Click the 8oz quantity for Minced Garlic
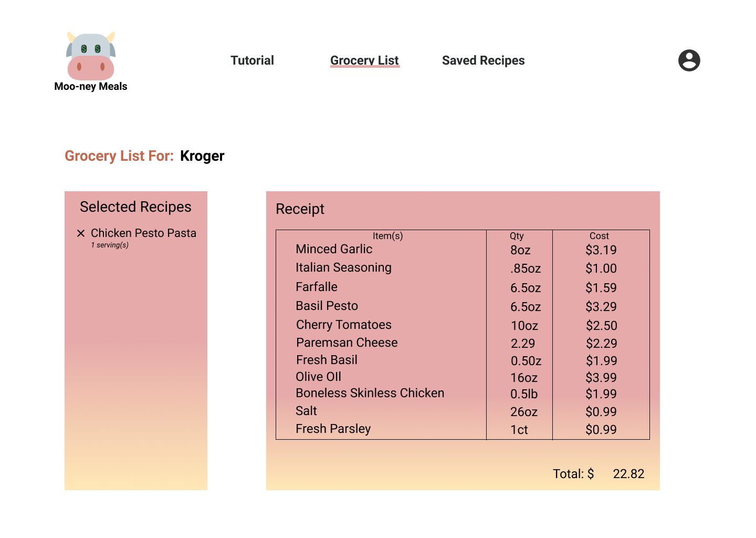This screenshot has width=756, height=538. [520, 250]
